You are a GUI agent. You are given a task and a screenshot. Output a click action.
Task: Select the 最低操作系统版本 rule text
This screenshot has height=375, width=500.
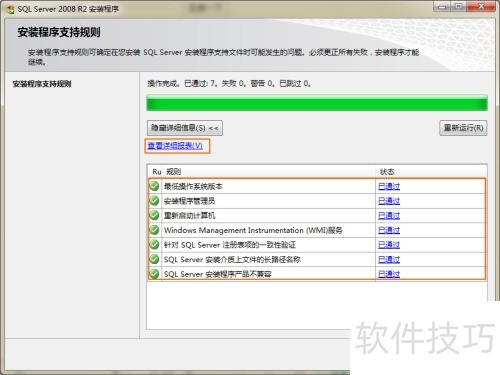click(x=193, y=186)
